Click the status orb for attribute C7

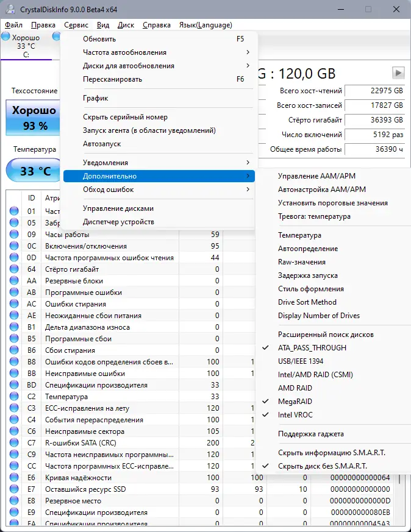(14, 443)
